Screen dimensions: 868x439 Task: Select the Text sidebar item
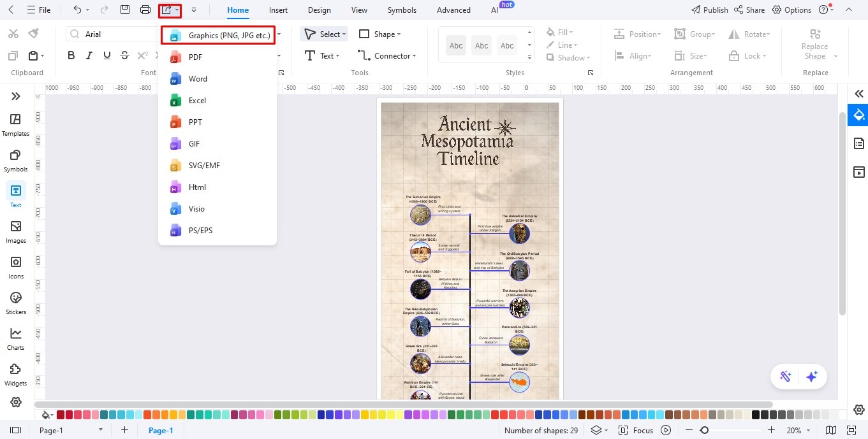16,196
